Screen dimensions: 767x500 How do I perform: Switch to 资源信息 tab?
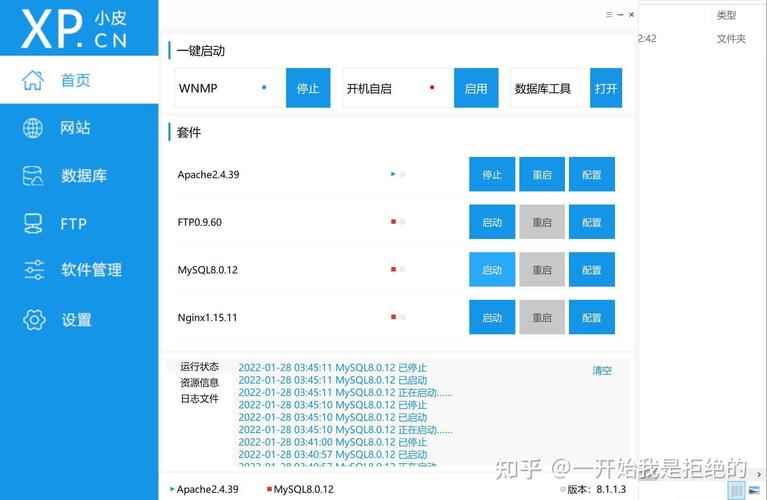coord(200,383)
